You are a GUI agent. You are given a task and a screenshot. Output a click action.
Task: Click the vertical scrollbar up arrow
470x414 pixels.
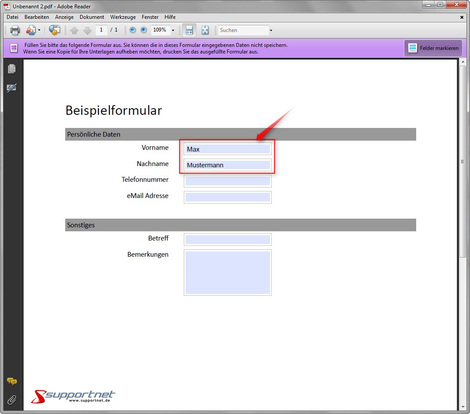[463, 62]
